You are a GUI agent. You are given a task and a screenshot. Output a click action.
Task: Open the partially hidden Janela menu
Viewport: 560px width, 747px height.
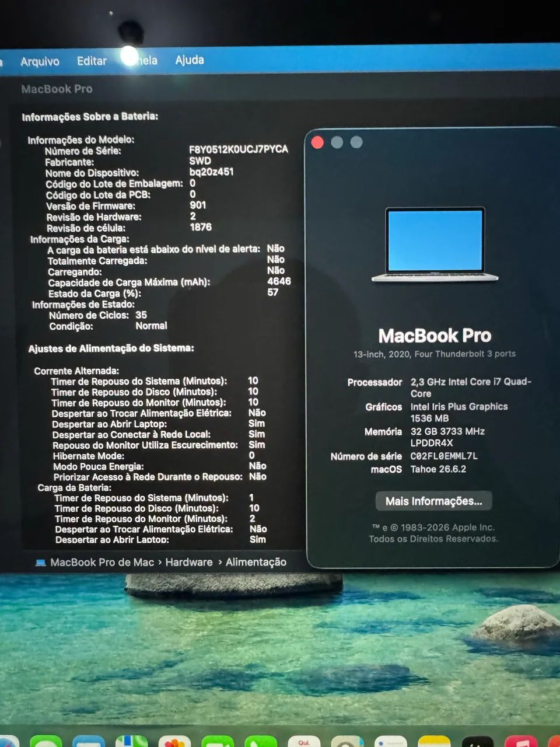point(143,60)
